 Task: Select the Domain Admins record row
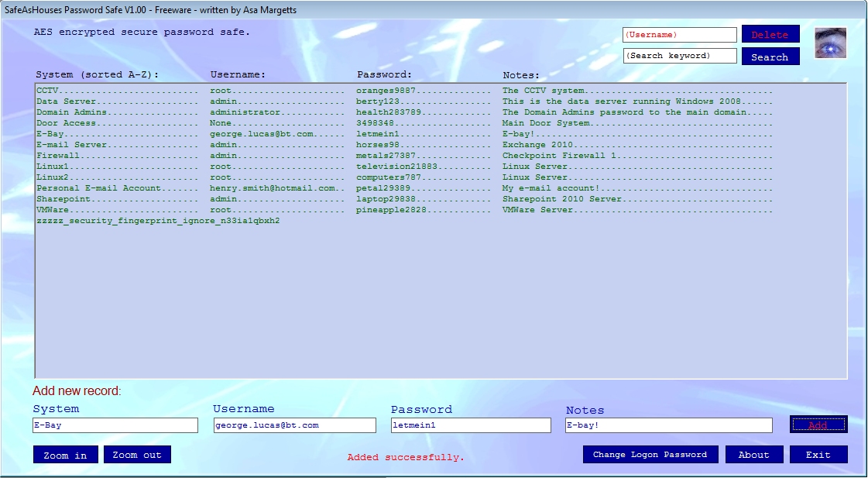click(404, 112)
